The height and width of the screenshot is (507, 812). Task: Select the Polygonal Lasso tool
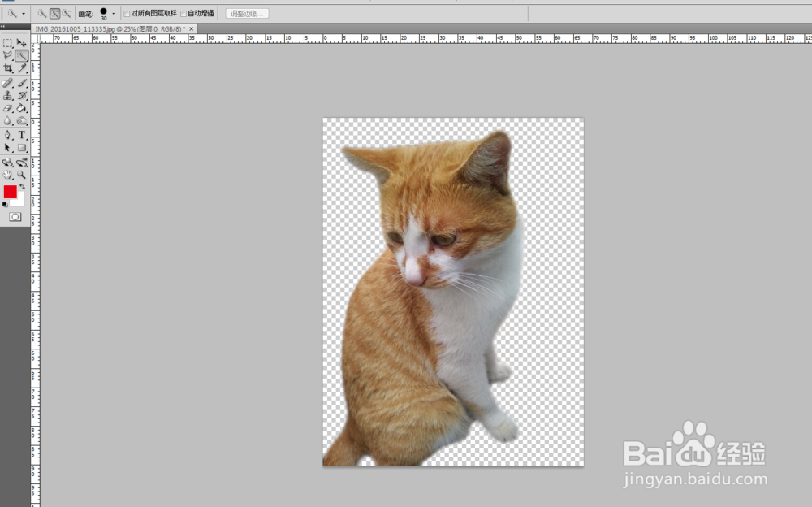coord(8,55)
